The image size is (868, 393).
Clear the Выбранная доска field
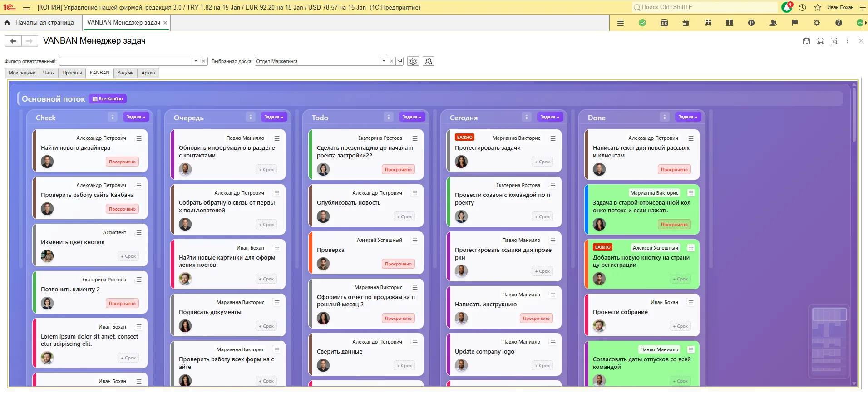(391, 61)
